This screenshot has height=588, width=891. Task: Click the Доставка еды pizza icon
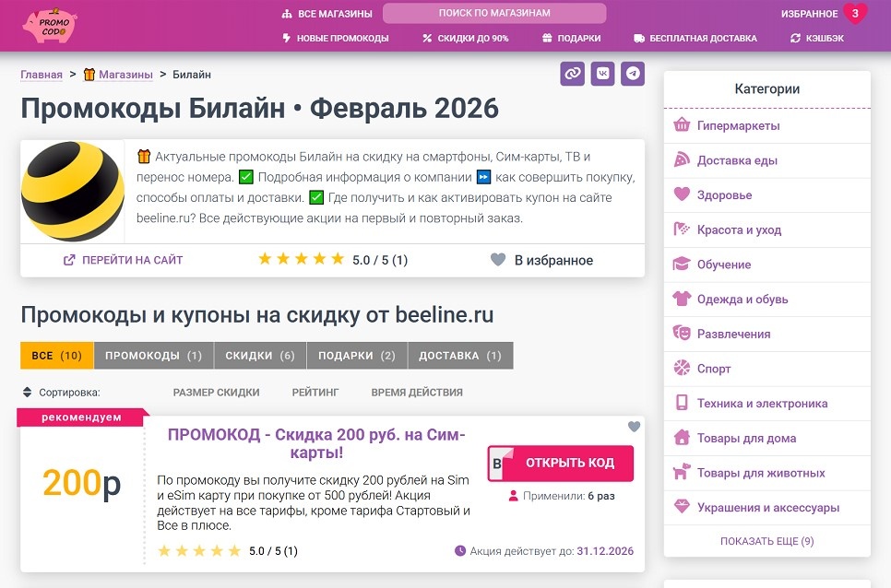(682, 160)
